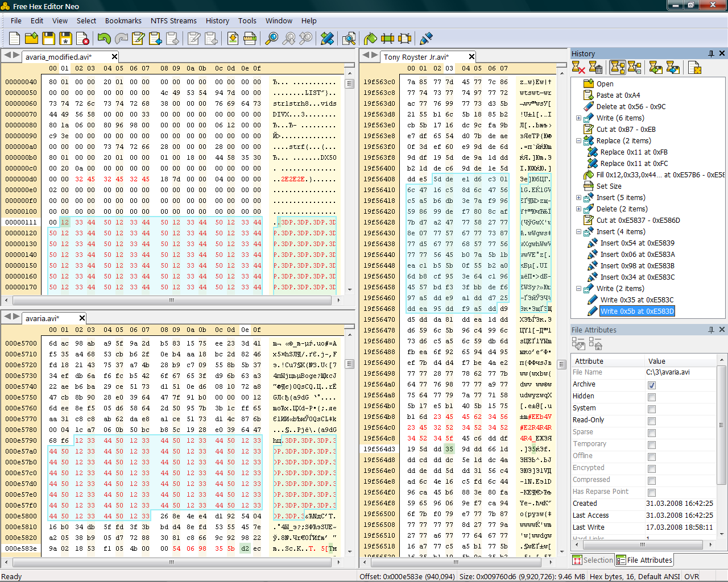
Task: Click first File Attributes toolbar icon with tag
Action: (578, 343)
